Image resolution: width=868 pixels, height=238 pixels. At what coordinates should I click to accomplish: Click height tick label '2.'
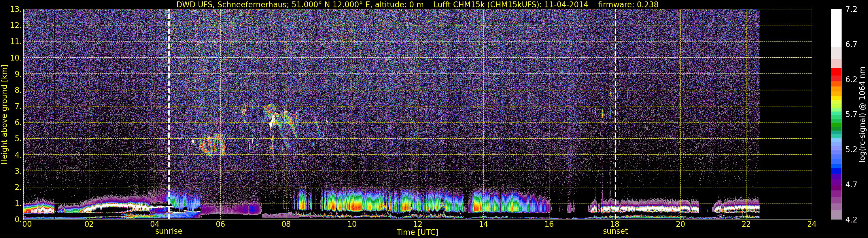point(18,188)
